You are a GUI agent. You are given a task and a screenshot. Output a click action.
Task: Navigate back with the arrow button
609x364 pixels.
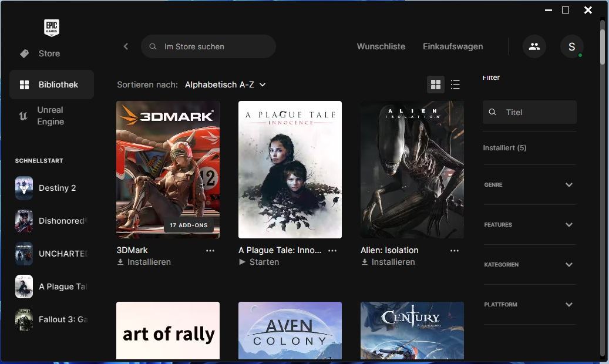pyautogui.click(x=126, y=46)
